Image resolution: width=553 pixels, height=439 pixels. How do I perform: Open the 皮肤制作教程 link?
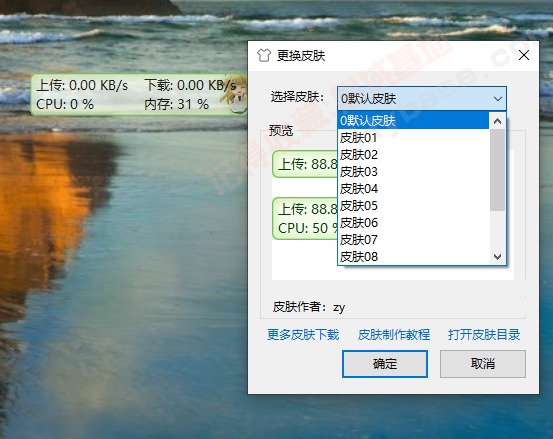pyautogui.click(x=394, y=334)
